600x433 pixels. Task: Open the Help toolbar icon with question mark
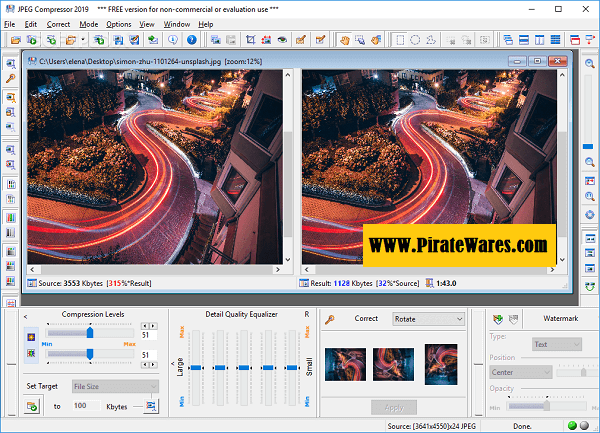192,40
